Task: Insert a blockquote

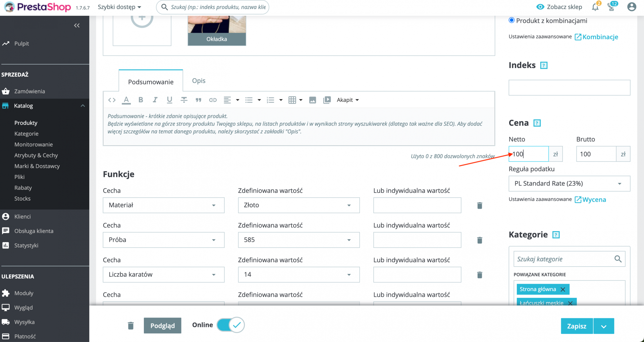Action: (x=198, y=100)
